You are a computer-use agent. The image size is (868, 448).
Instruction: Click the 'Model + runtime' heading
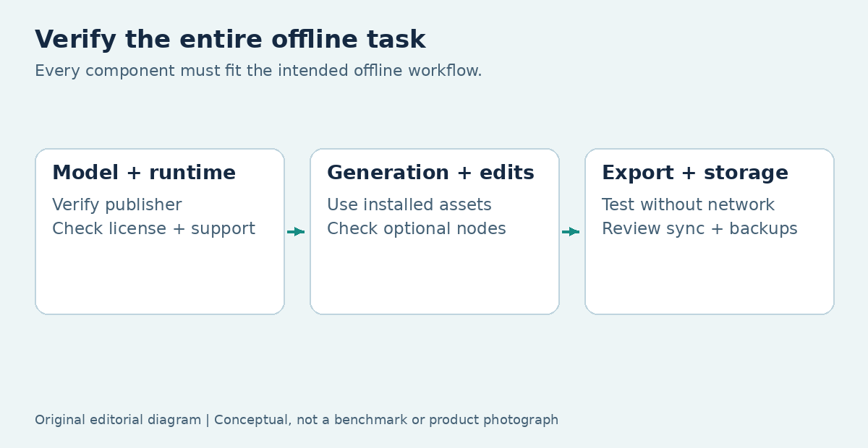pyautogui.click(x=144, y=173)
